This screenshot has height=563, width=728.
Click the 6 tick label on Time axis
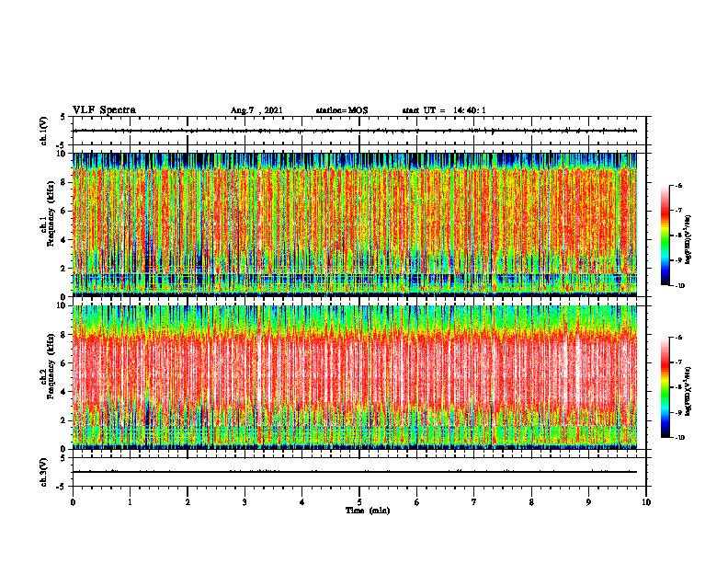pos(417,502)
